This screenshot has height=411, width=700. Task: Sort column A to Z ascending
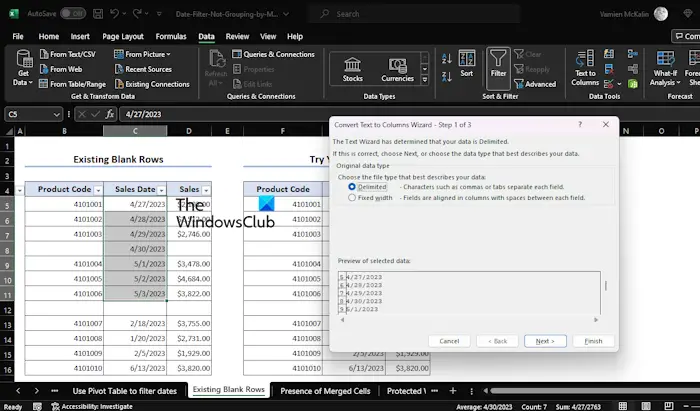(x=446, y=58)
